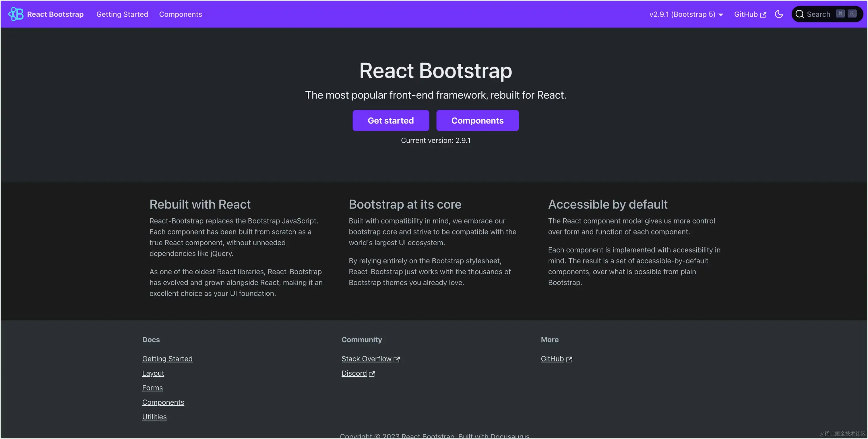This screenshot has width=868, height=439.
Task: Click the magnifier icon in the search box
Action: click(x=800, y=14)
